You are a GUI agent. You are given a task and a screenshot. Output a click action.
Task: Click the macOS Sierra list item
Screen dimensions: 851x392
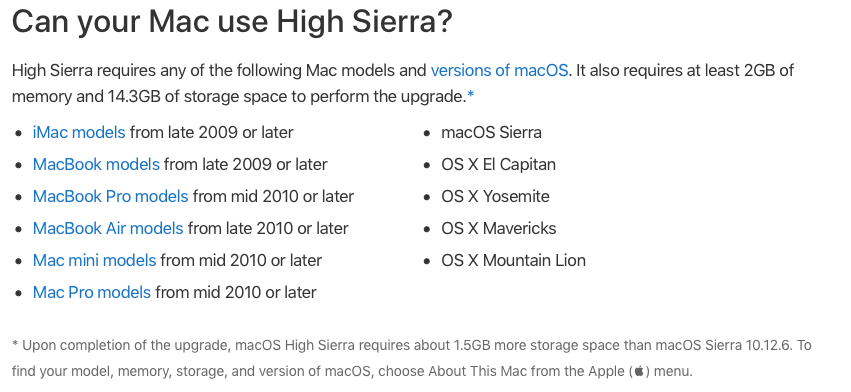[x=491, y=132]
